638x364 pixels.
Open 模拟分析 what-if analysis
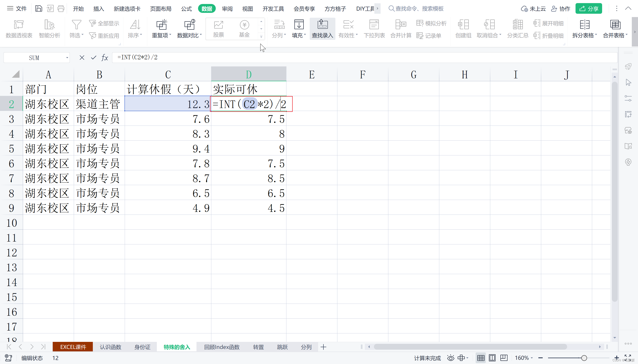click(431, 23)
